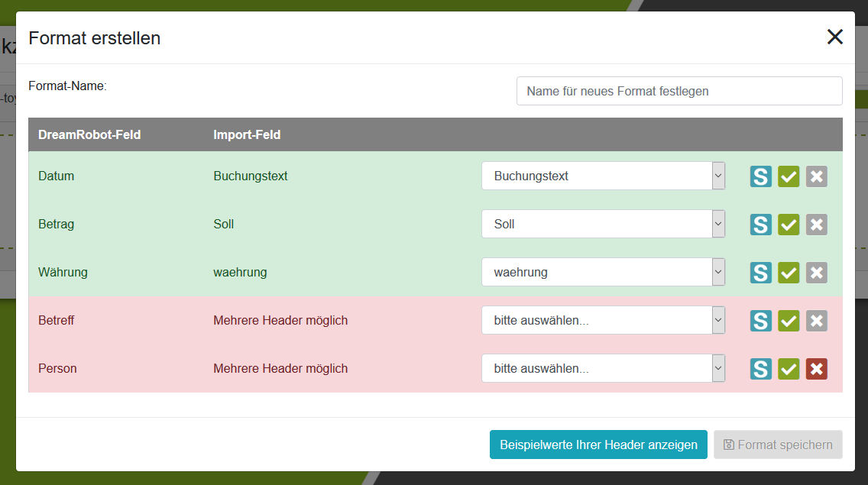The width and height of the screenshot is (868, 485).
Task: Click the green checkmark in Person row
Action: pos(789,369)
